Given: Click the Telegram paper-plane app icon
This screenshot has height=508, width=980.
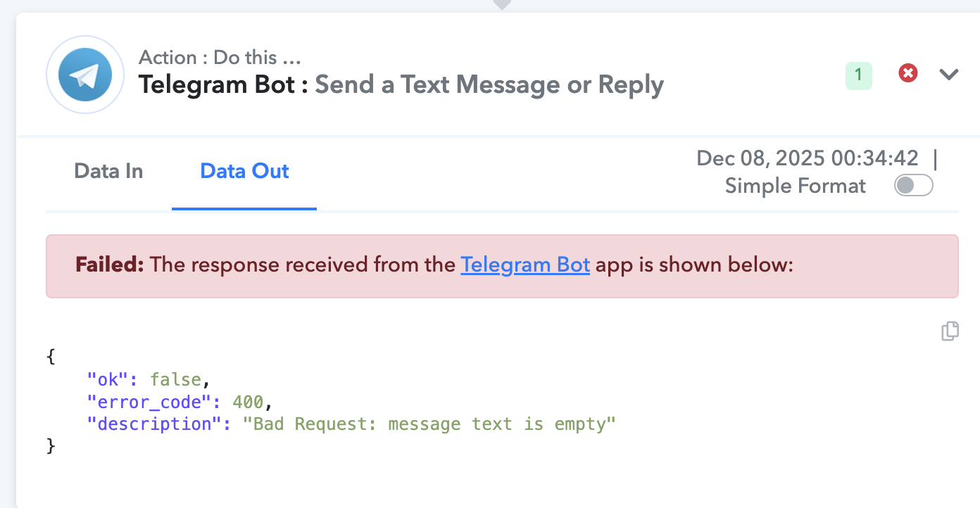Looking at the screenshot, I should click(85, 75).
